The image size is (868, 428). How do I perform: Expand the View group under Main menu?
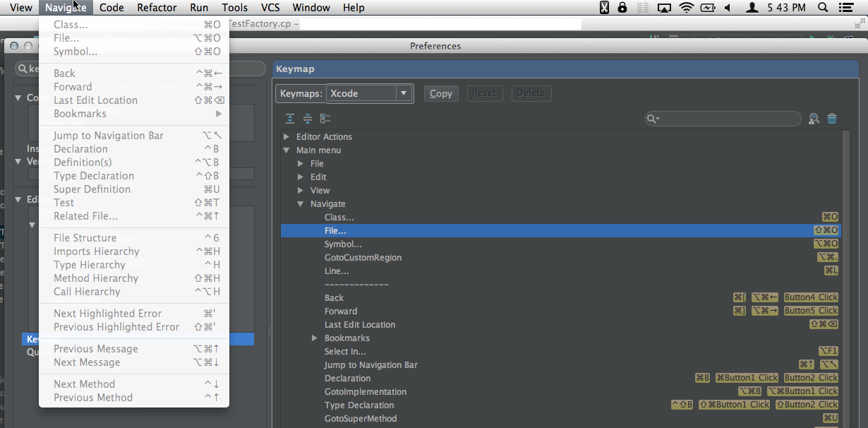(x=300, y=191)
